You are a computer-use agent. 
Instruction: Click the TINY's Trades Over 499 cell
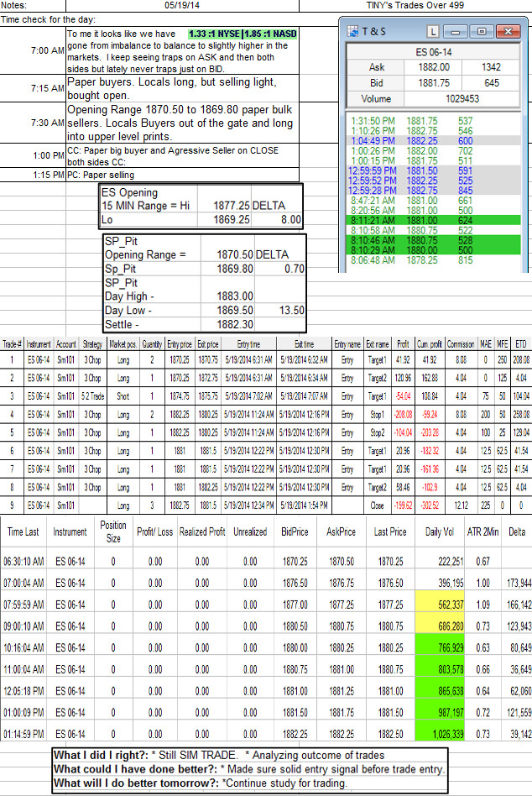(415, 5)
